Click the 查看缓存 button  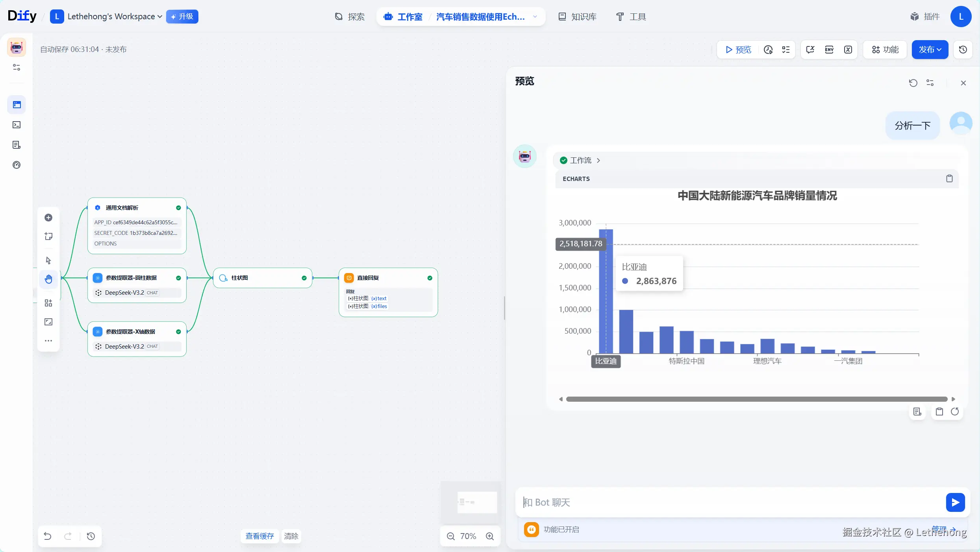coord(259,536)
